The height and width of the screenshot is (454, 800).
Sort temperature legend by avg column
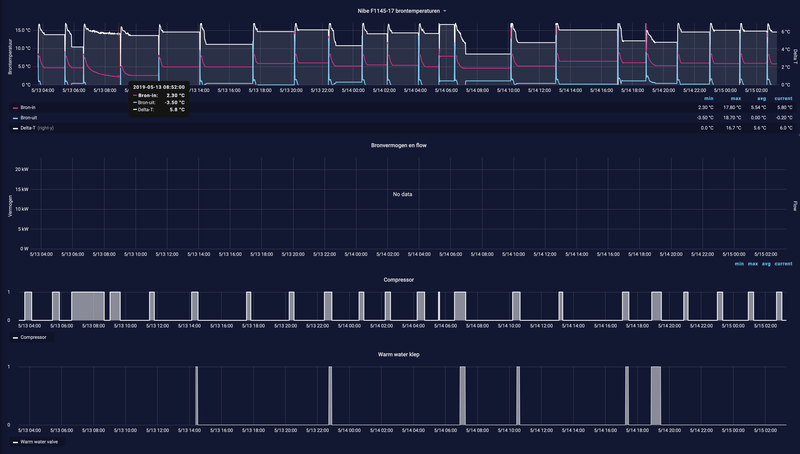pos(762,98)
